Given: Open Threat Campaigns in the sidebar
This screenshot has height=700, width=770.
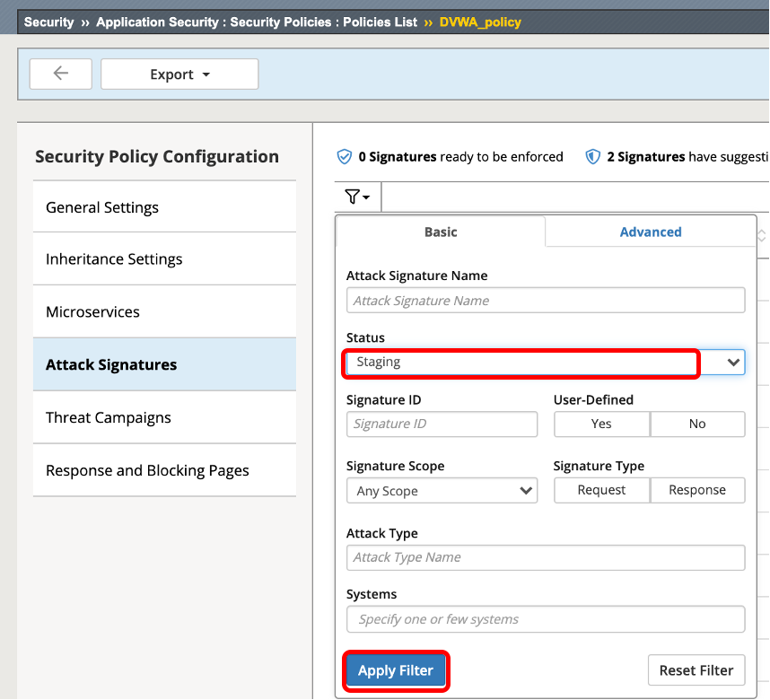Looking at the screenshot, I should pyautogui.click(x=164, y=417).
